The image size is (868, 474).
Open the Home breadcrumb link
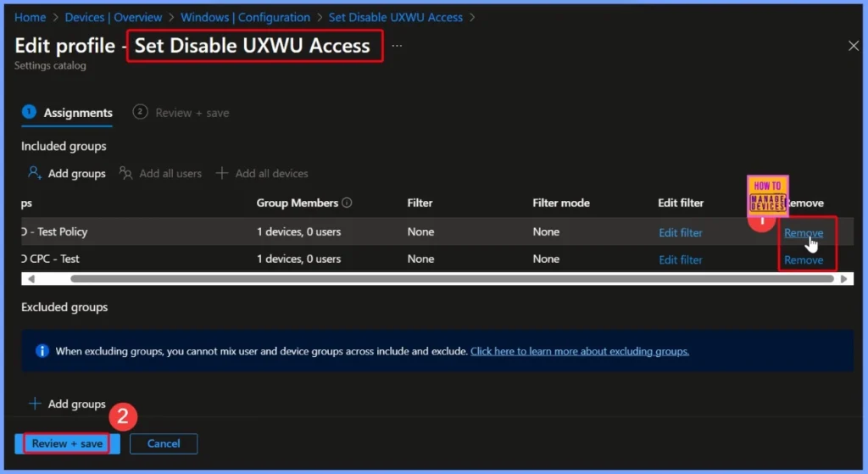30,17
